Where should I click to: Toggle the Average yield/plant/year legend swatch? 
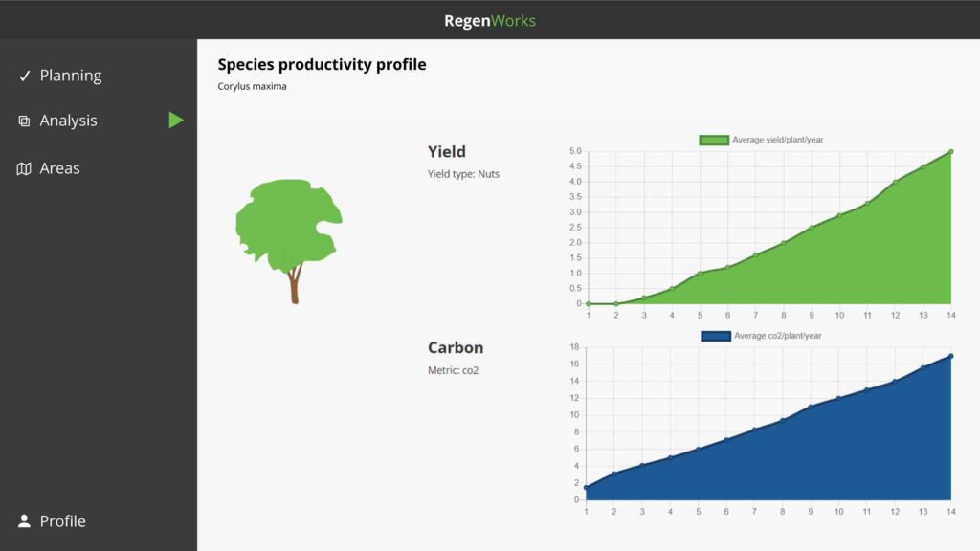714,140
